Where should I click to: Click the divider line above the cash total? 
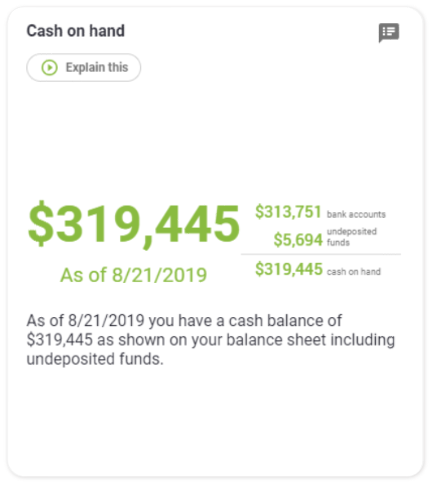pos(321,254)
